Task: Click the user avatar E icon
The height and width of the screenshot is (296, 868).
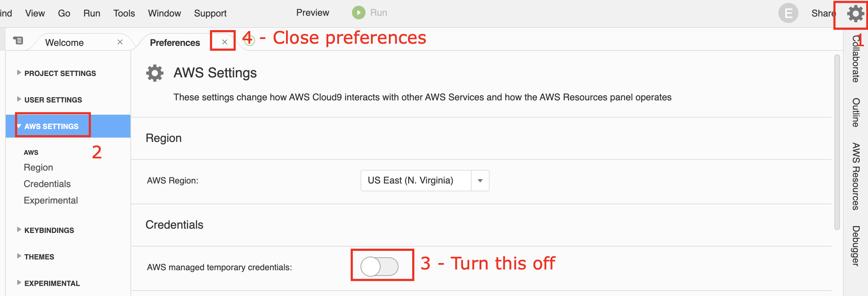Action: (788, 13)
